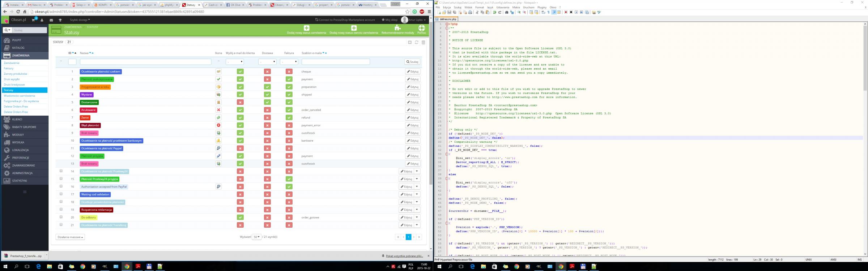
Task: Click the Nazwa filter input field
Action: coord(145,62)
